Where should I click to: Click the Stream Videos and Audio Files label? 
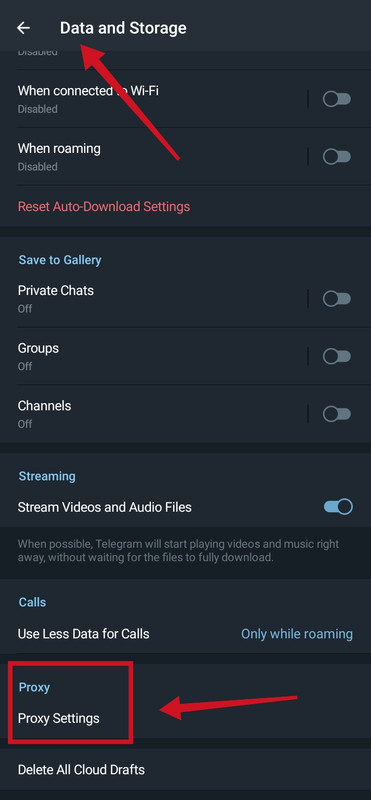[105, 507]
